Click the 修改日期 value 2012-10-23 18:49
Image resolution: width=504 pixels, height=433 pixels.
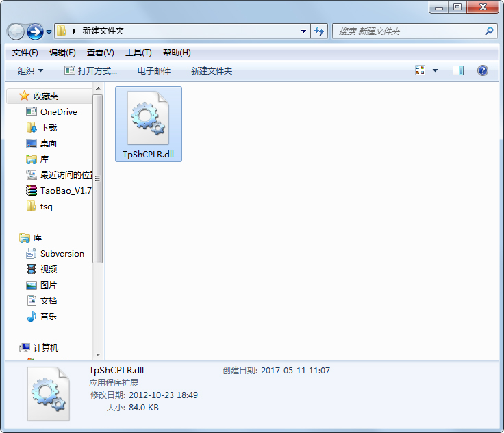(163, 395)
